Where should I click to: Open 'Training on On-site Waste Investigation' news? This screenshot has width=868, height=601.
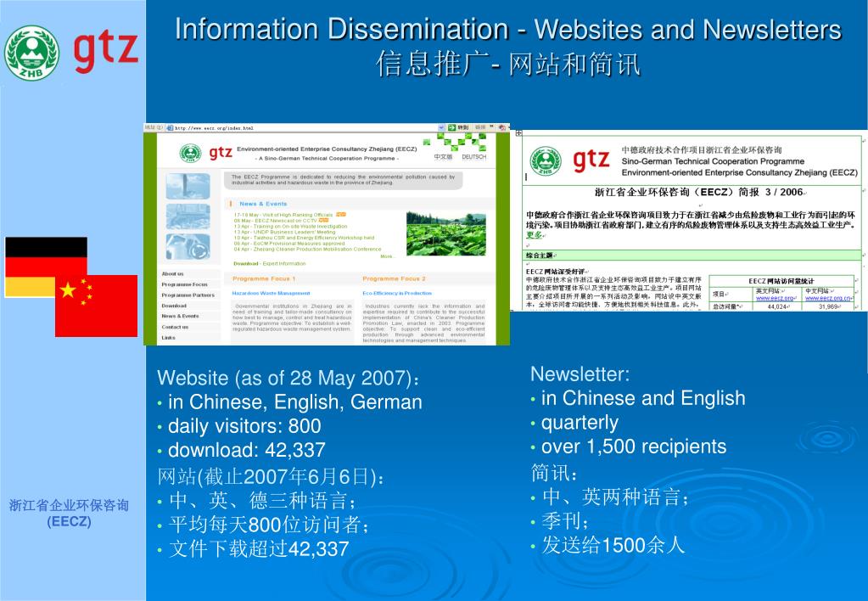coord(291,226)
